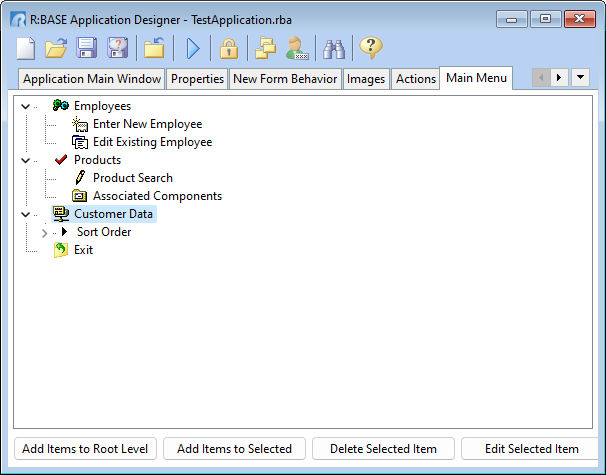Click the stacked yellow windows toolbar icon

pos(265,48)
